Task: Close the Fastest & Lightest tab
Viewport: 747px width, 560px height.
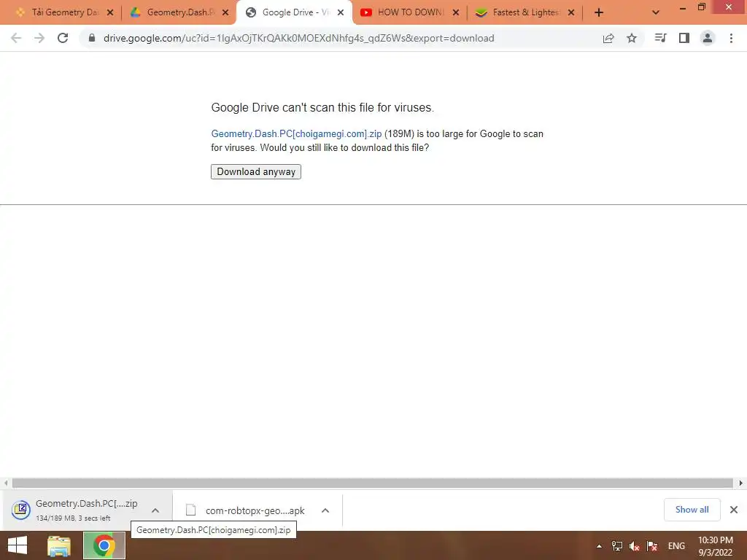Action: click(571, 12)
